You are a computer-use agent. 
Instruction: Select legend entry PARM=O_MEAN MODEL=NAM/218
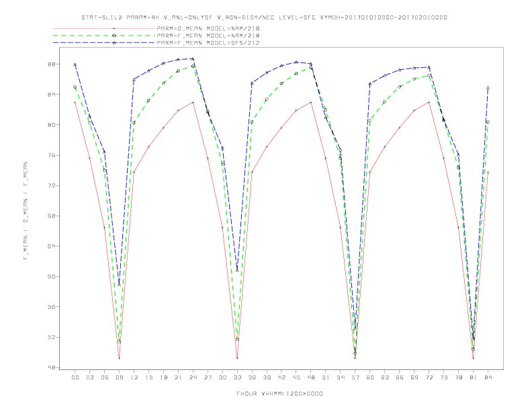(208, 28)
